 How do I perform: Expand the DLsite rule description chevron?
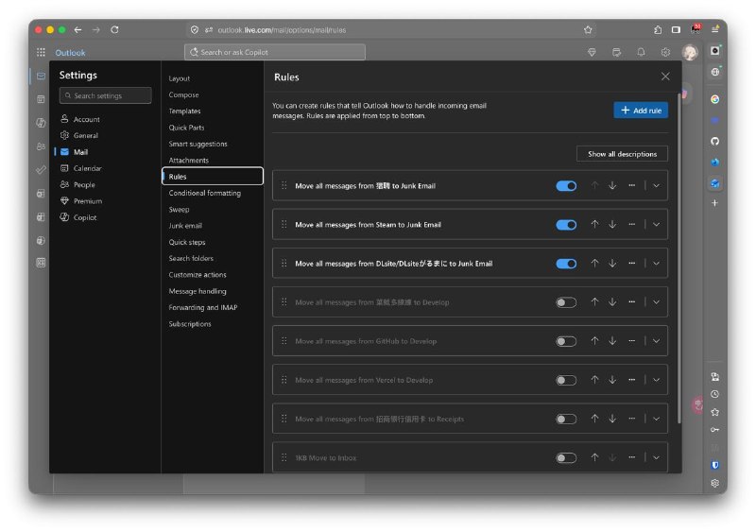click(656, 264)
